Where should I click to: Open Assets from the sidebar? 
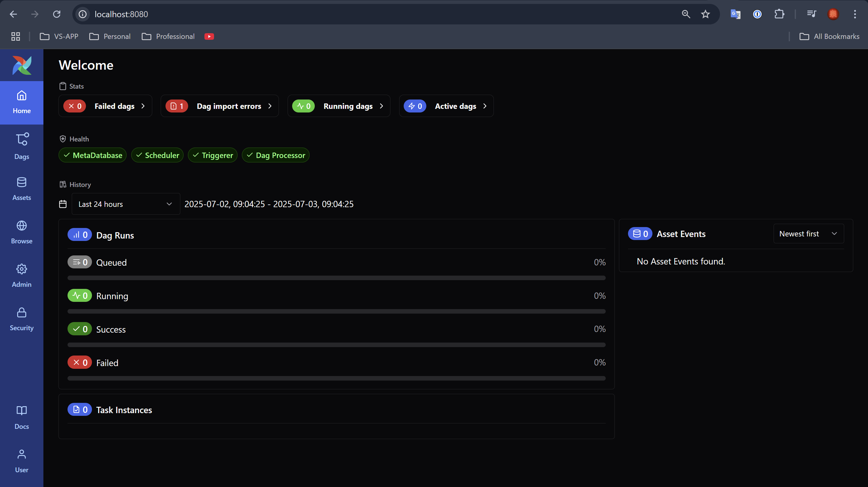point(22,189)
